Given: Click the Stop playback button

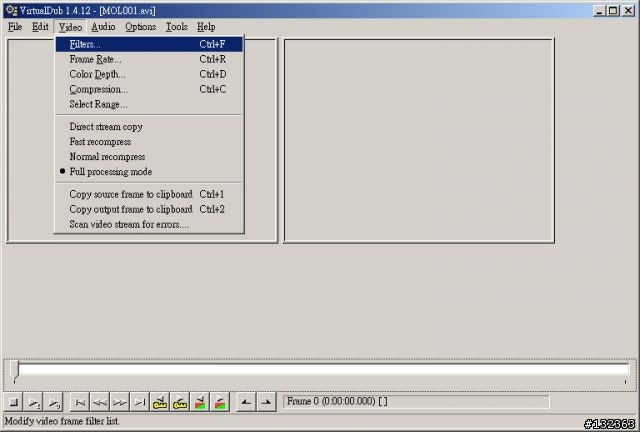Looking at the screenshot, I should click(13, 402).
